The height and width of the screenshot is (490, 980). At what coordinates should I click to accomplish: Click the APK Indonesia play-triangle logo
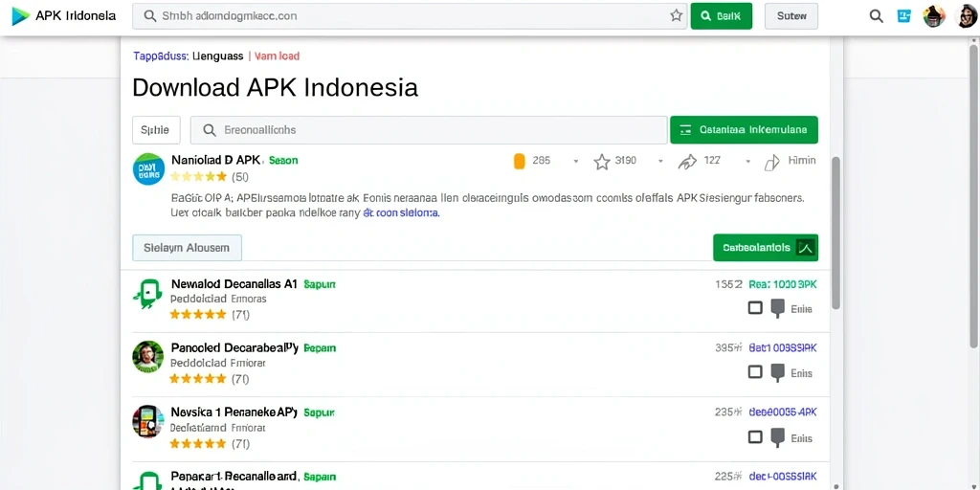tap(20, 16)
